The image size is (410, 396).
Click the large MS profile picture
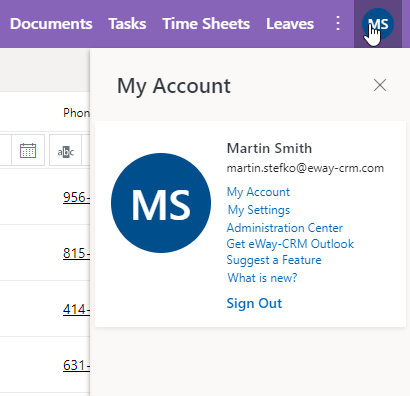click(161, 203)
